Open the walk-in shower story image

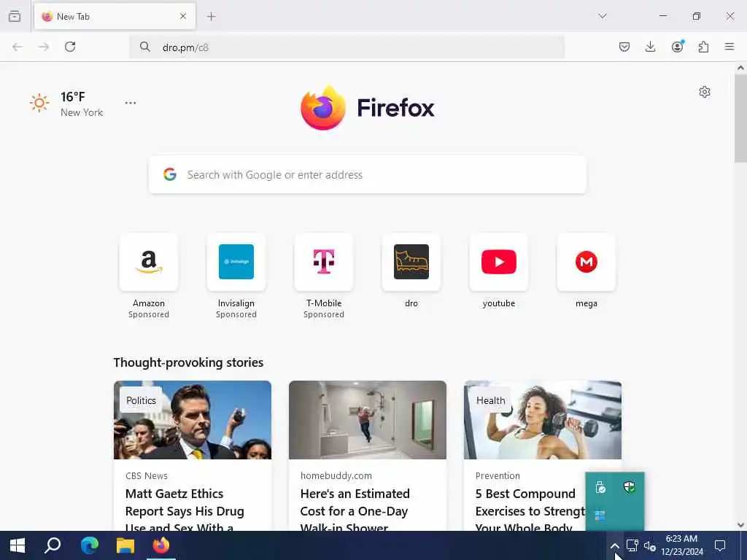(368, 420)
